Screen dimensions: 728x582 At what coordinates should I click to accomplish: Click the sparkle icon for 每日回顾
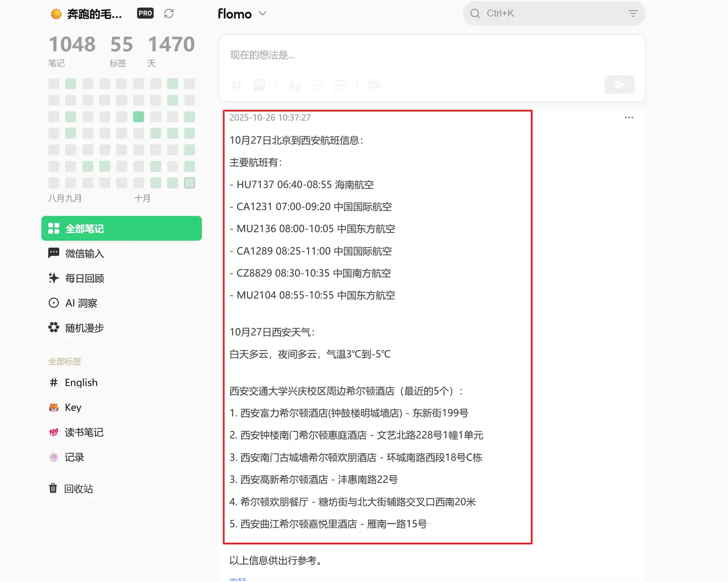coord(54,278)
